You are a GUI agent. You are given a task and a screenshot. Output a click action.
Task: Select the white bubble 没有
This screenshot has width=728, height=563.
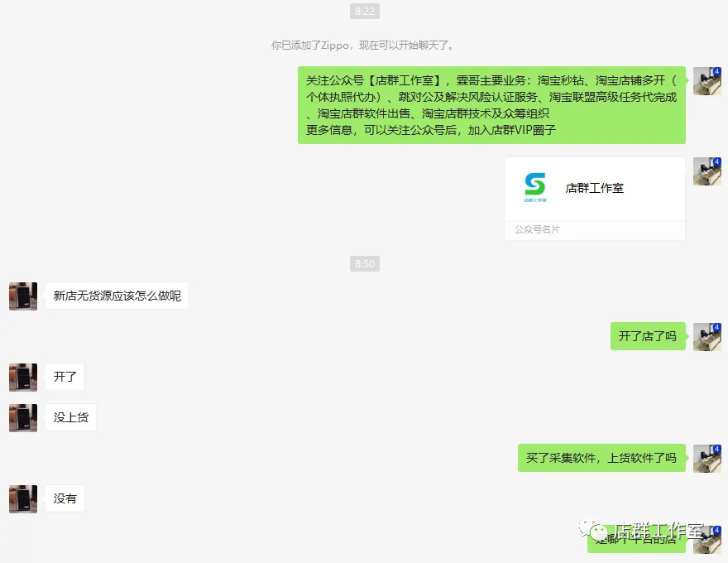coord(65,498)
